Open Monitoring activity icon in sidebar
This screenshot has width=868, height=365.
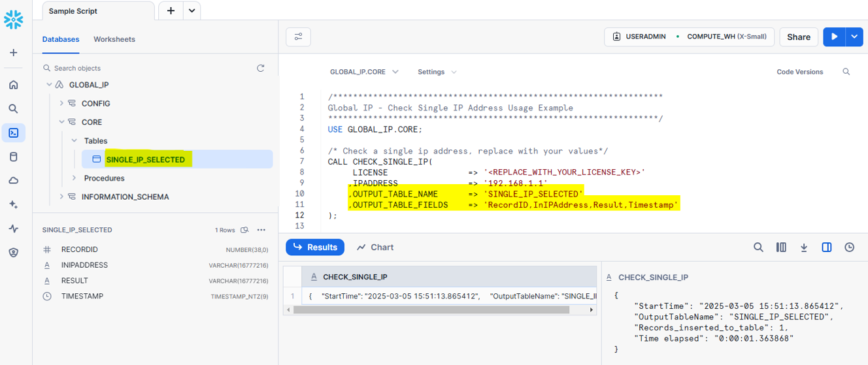[x=13, y=229]
